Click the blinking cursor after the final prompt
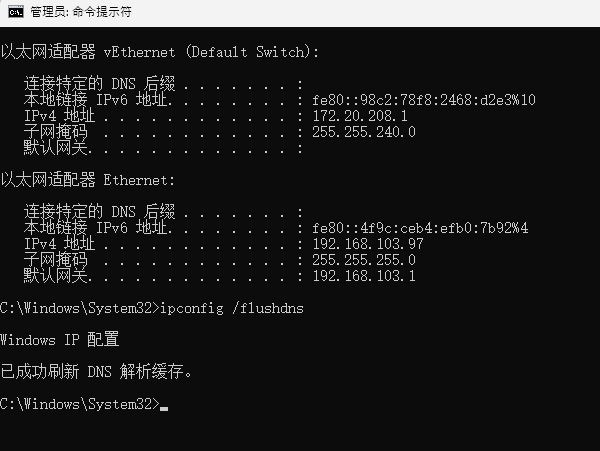Viewport: 600px width, 451px height. tap(164, 409)
